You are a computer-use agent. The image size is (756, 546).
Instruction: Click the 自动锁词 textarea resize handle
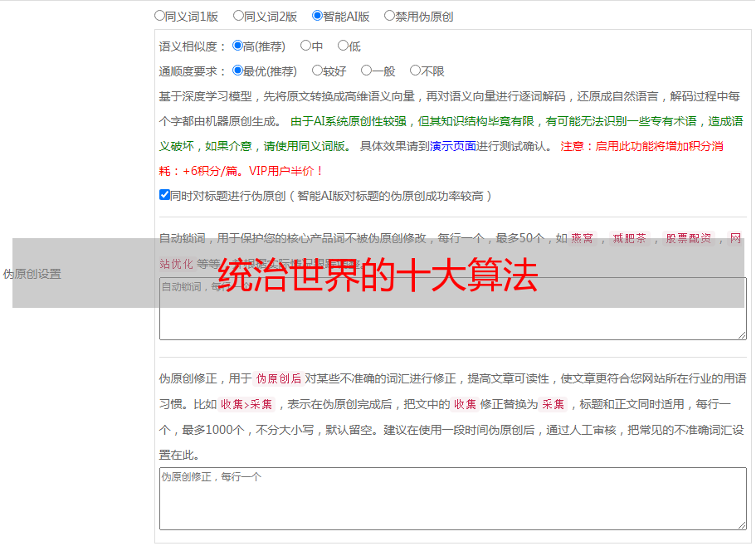click(x=741, y=334)
